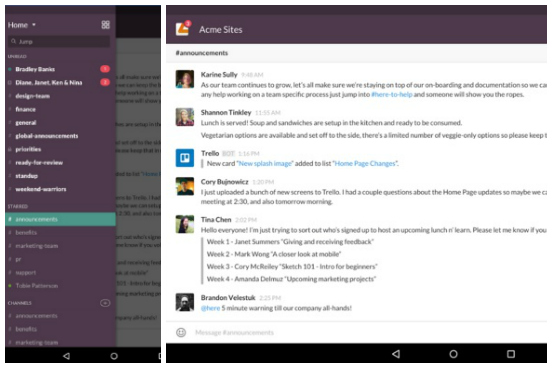
Task: Open the priorities private channel
Action: [28, 149]
